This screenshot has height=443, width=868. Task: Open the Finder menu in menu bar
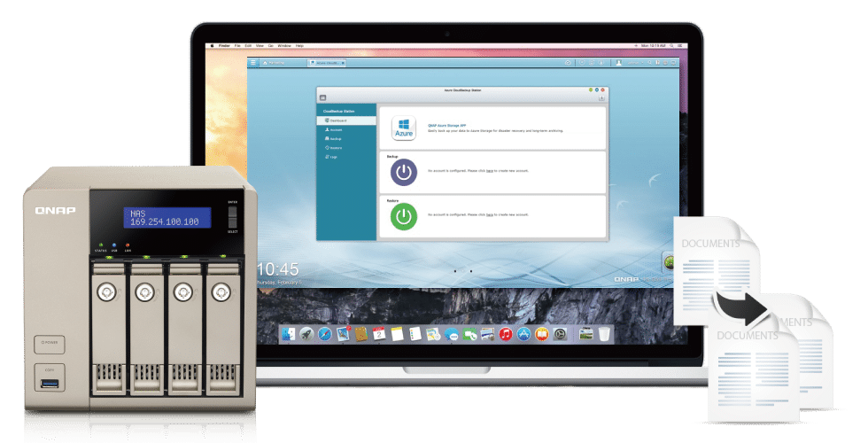[223, 46]
